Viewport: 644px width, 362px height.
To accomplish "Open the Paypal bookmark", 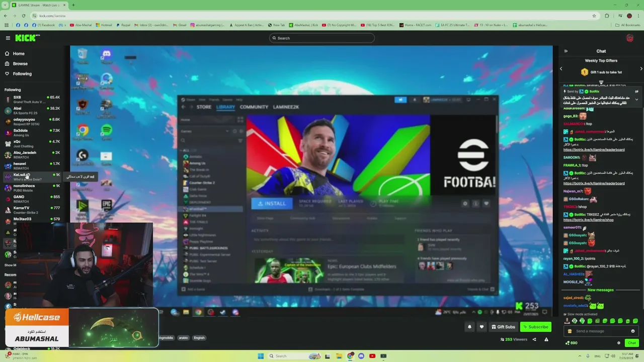I will [123, 25].
